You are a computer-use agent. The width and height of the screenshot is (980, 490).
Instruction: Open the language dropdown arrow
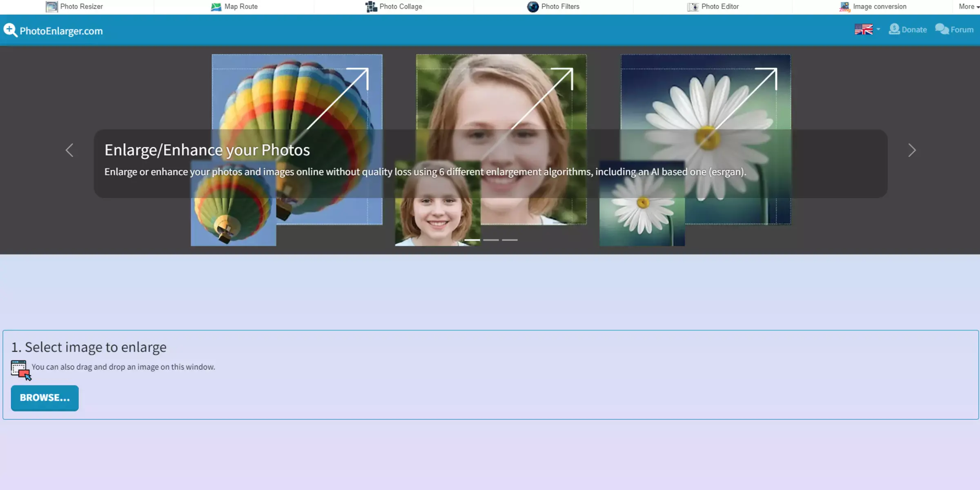coord(878,29)
